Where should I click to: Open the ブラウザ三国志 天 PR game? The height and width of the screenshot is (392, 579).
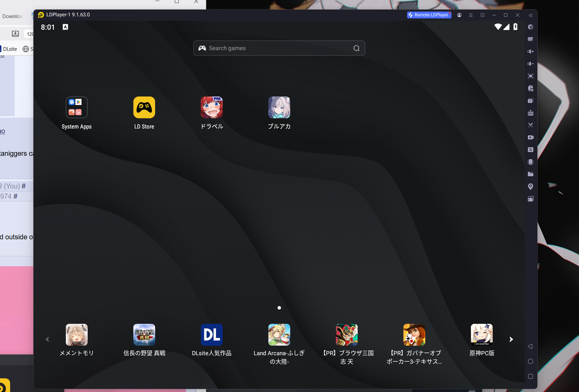(347, 335)
